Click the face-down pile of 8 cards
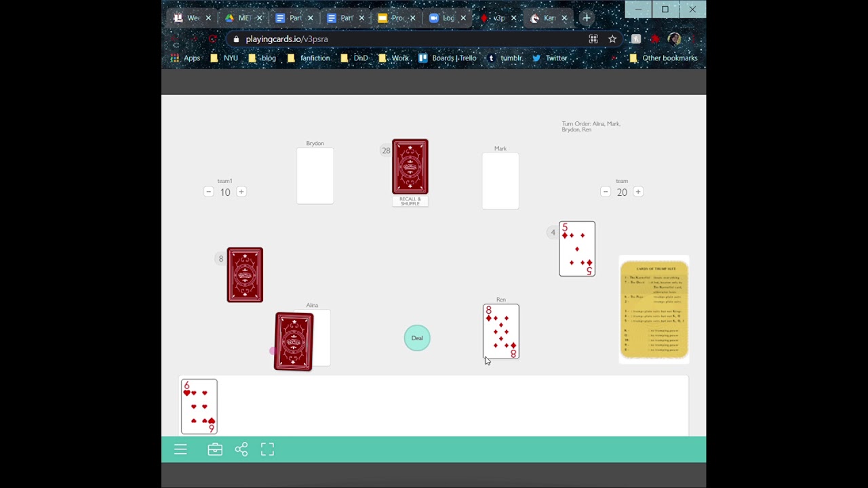The height and width of the screenshot is (488, 868). coord(245,275)
